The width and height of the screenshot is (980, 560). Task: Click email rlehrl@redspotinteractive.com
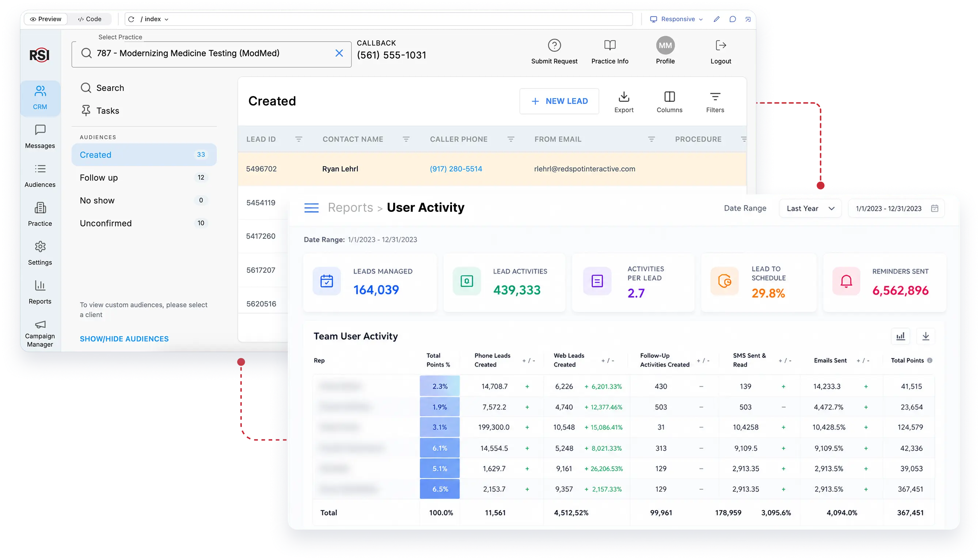click(x=584, y=168)
